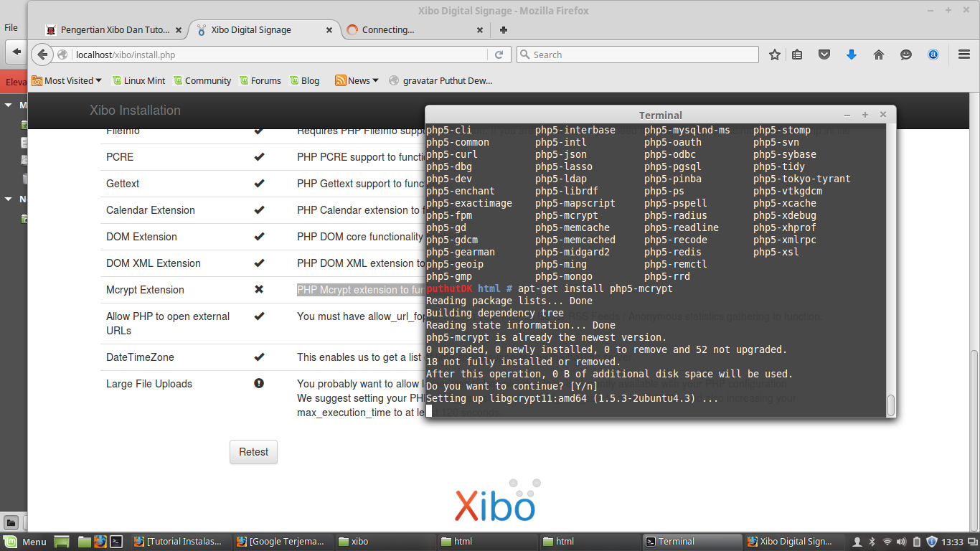Click the Gettext check mark
980x551 pixels.
(x=259, y=183)
